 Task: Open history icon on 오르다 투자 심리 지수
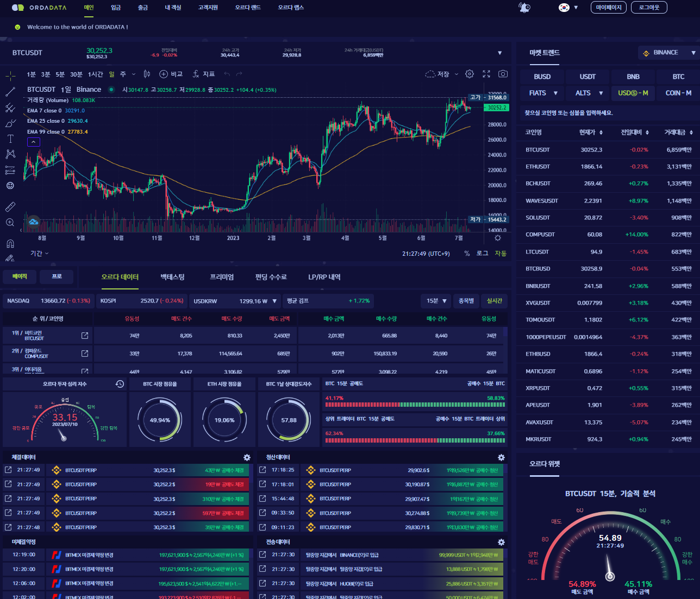pos(120,384)
